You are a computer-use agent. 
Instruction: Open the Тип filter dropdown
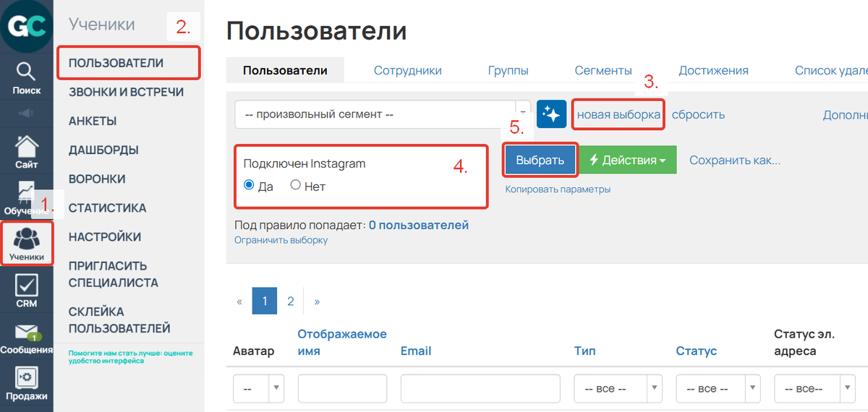pos(618,388)
